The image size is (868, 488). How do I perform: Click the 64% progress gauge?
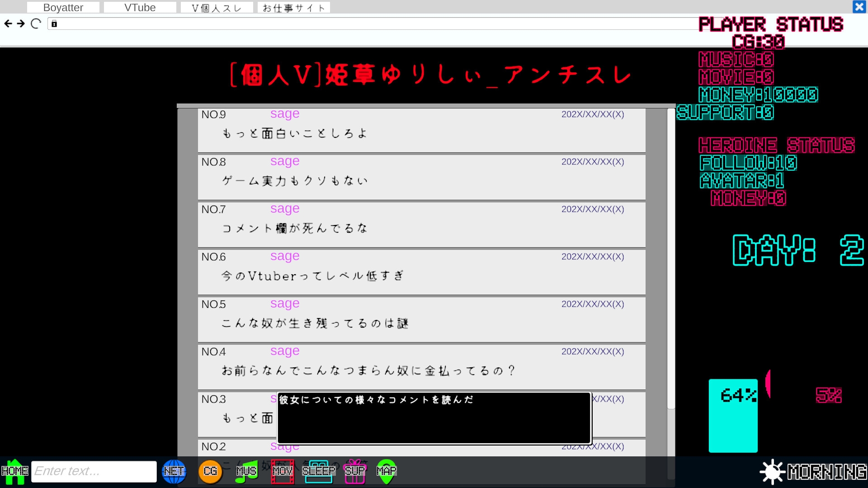[x=733, y=416]
